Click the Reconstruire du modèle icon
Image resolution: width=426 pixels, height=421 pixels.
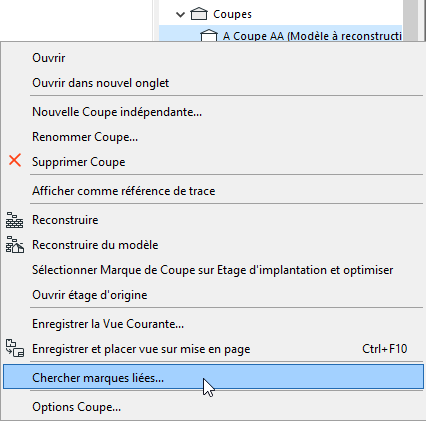15,245
